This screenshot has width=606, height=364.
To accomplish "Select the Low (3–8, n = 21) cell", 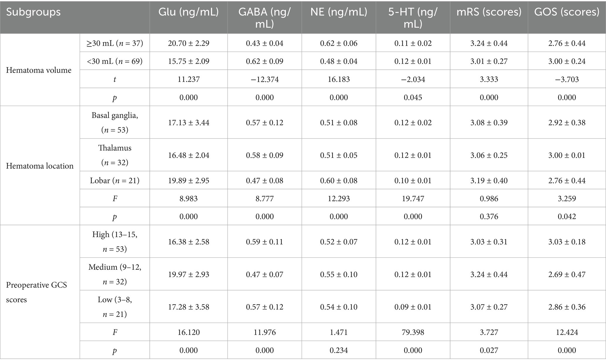I will click(115, 307).
